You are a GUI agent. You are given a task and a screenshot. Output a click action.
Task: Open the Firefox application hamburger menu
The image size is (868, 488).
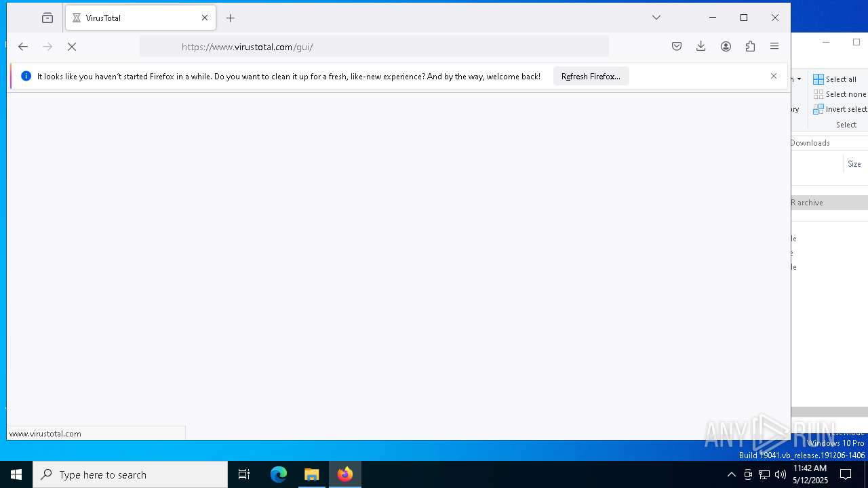[774, 46]
